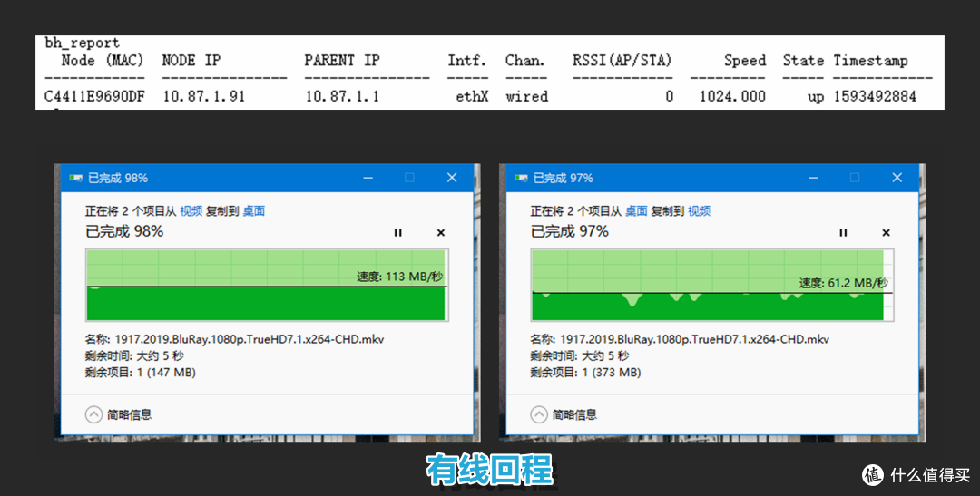Click the 剩余项目: 1 (373 MB) text
This screenshot has width=980, height=496.
[x=585, y=373]
